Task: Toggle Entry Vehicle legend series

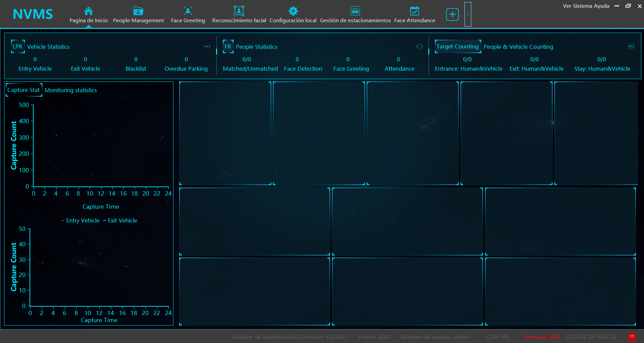Action: click(81, 221)
